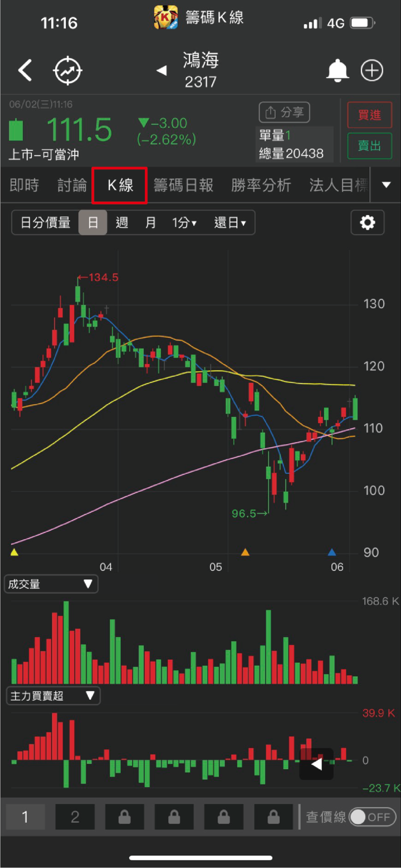401x868 pixels.
Task: Tap the stock code 2317
Action: click(x=200, y=83)
